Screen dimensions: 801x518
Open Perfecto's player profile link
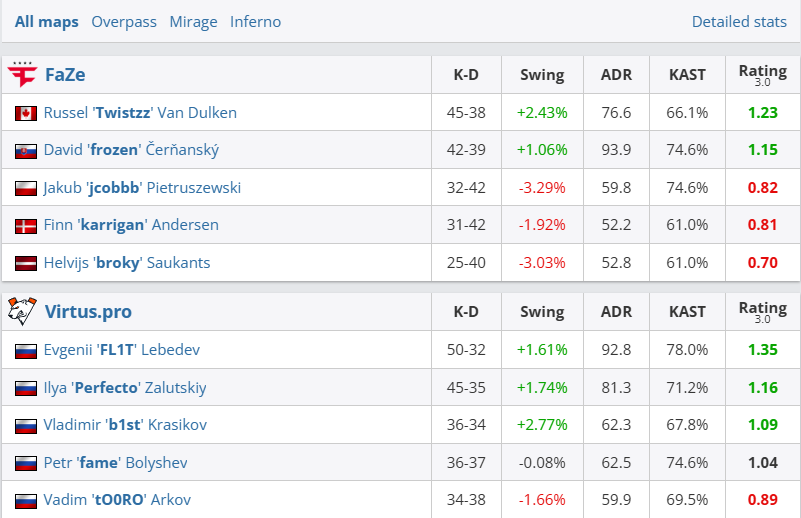[125, 388]
